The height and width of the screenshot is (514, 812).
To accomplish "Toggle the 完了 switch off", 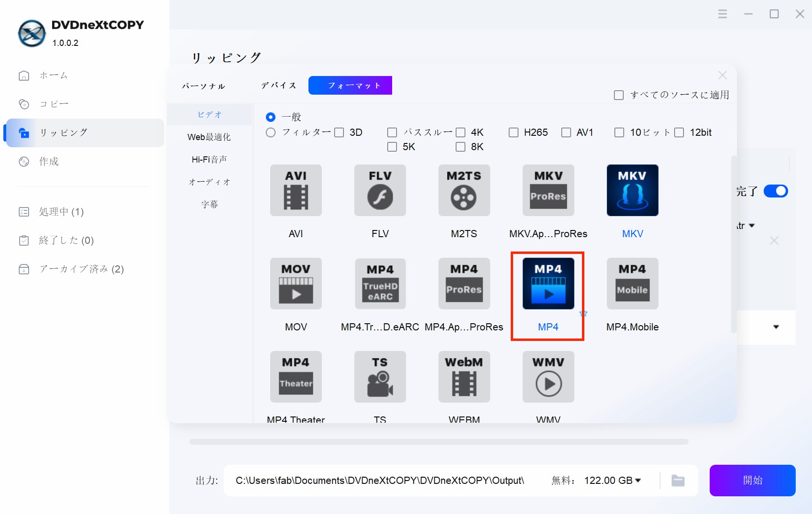I will (x=776, y=191).
